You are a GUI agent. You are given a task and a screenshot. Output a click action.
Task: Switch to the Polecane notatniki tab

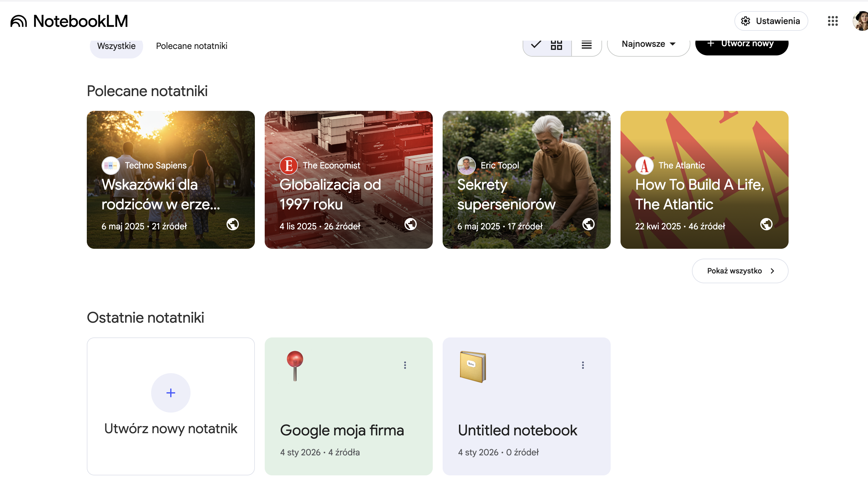pyautogui.click(x=191, y=46)
